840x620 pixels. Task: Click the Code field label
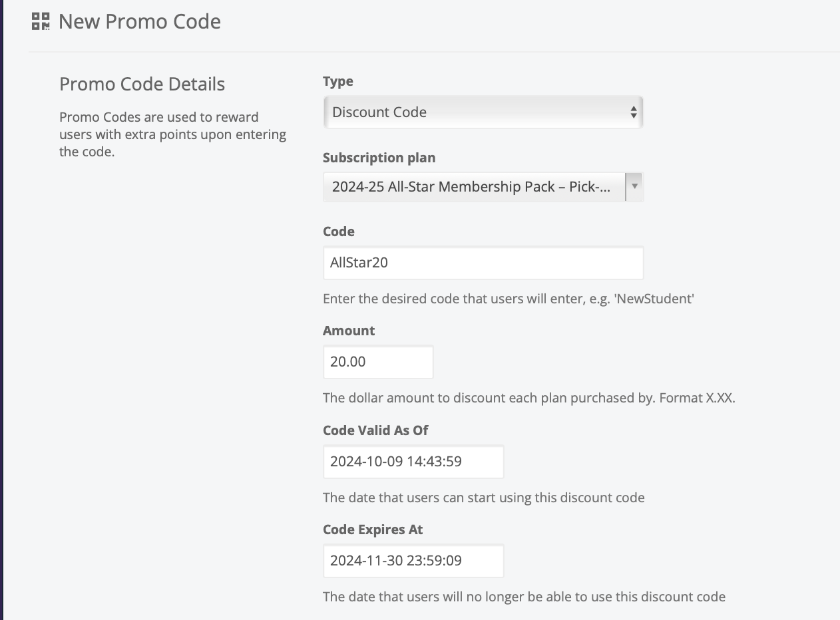point(338,232)
